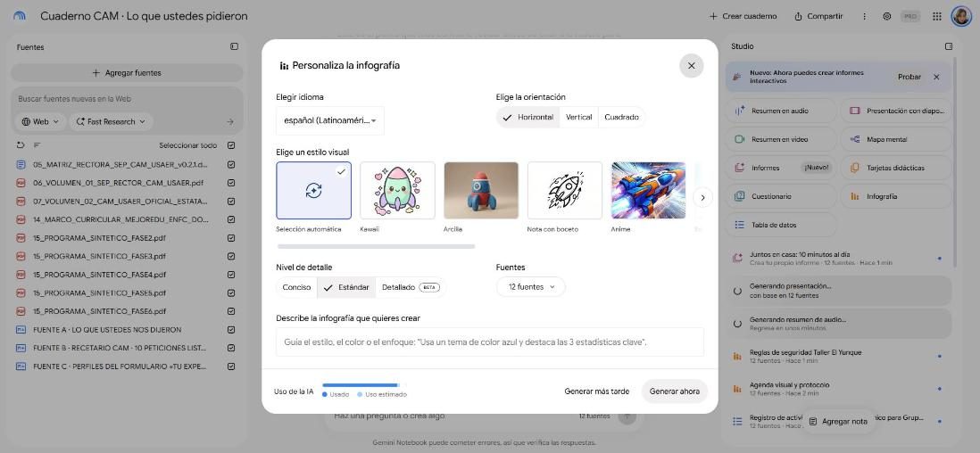Toggle checkbox for 15_PROGRAMA_SINTETICO_FASE2.pdf
The width and height of the screenshot is (980, 453).
point(231,238)
